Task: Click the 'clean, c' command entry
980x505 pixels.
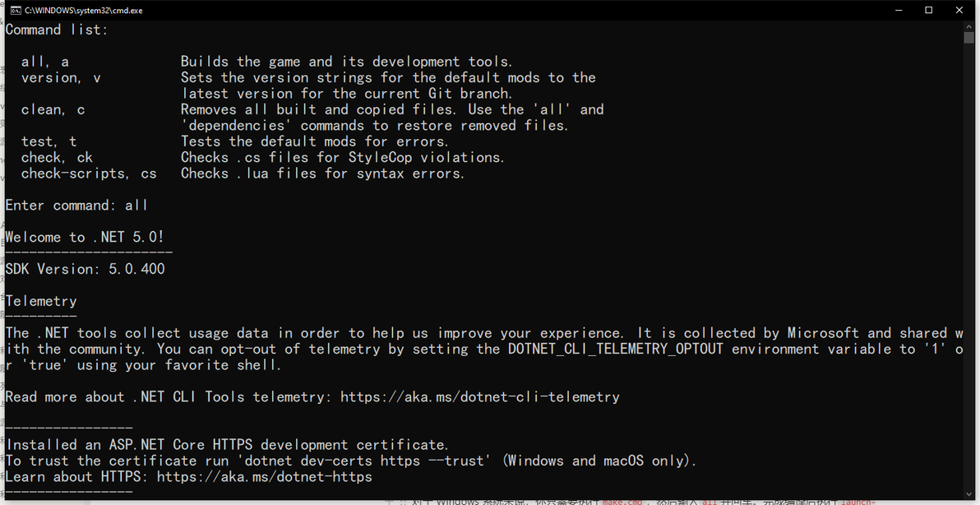Action: 53,110
